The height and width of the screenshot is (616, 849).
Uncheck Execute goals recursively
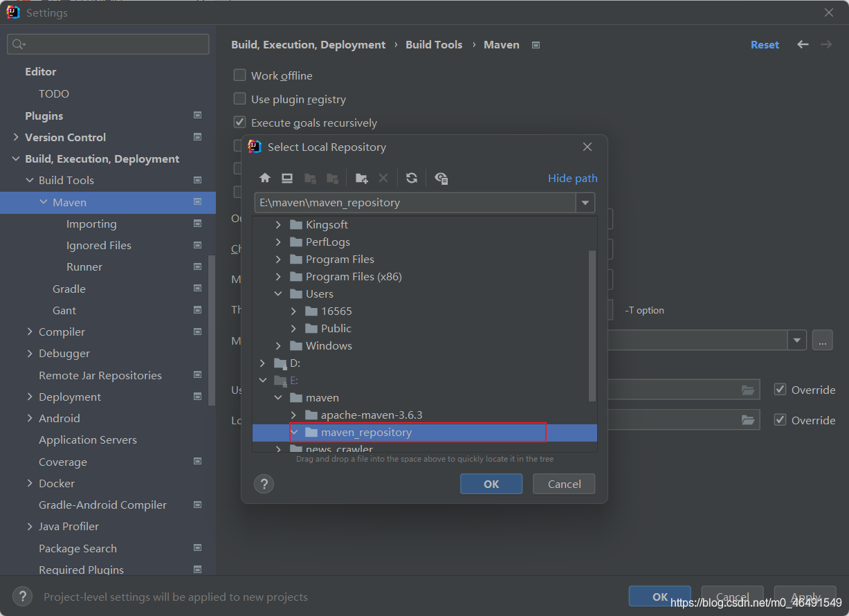pyautogui.click(x=239, y=123)
